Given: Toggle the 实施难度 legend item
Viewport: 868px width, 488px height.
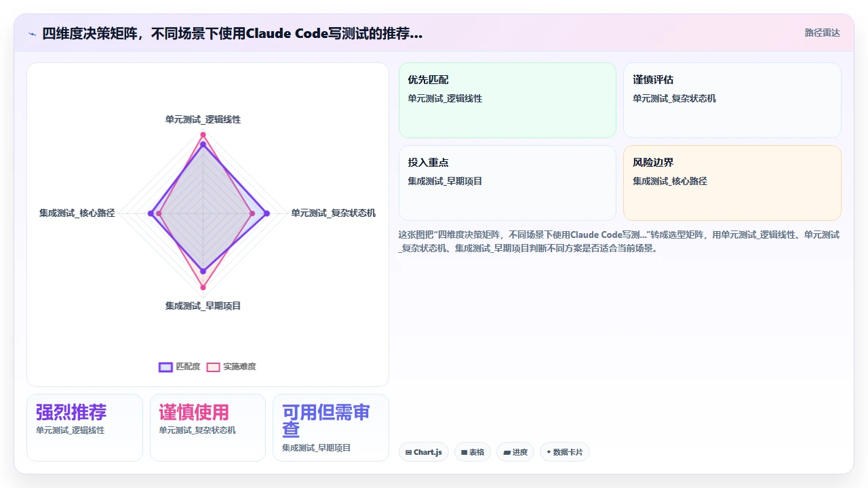Looking at the screenshot, I should (231, 367).
